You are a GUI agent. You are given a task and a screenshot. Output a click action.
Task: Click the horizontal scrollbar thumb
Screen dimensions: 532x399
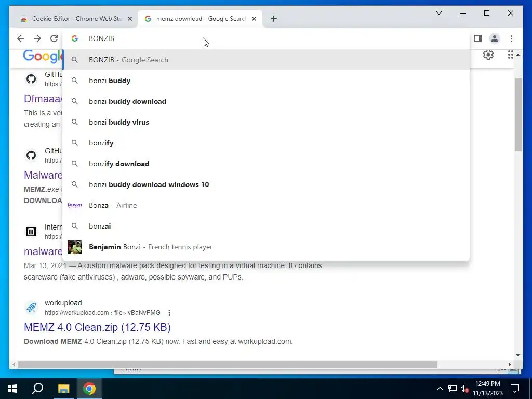(x=228, y=364)
